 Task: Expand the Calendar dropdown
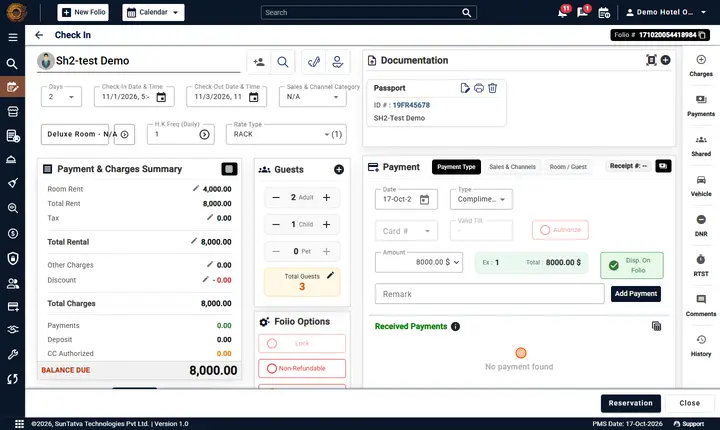153,12
